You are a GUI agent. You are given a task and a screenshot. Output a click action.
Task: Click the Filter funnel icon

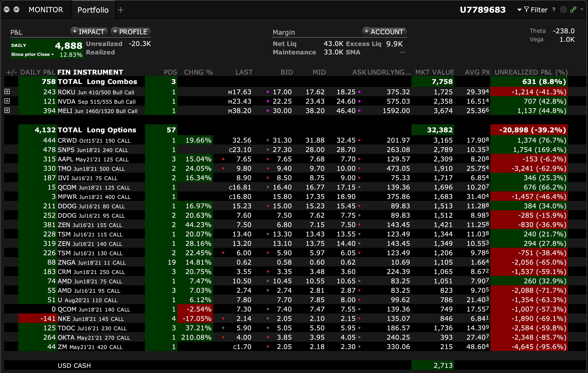coord(527,10)
